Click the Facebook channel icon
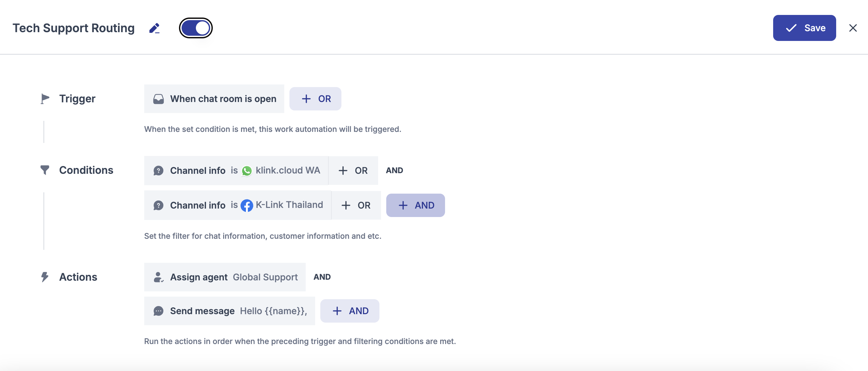868x371 pixels. [x=247, y=206]
